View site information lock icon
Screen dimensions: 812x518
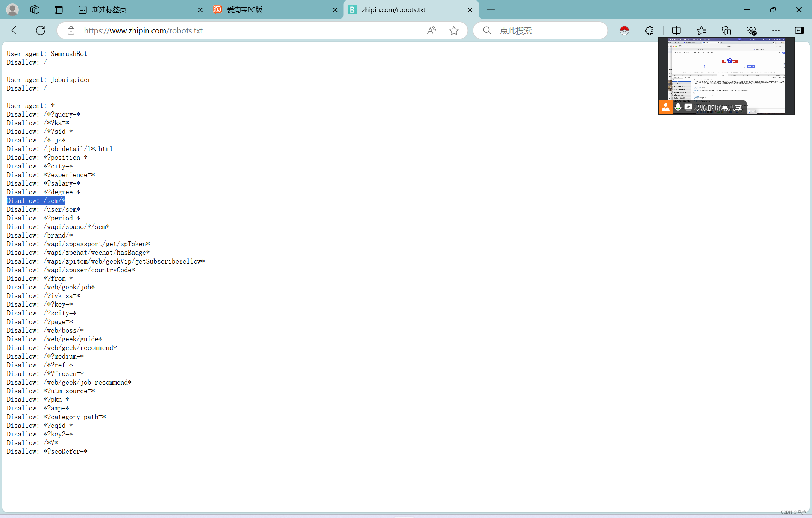(x=71, y=30)
